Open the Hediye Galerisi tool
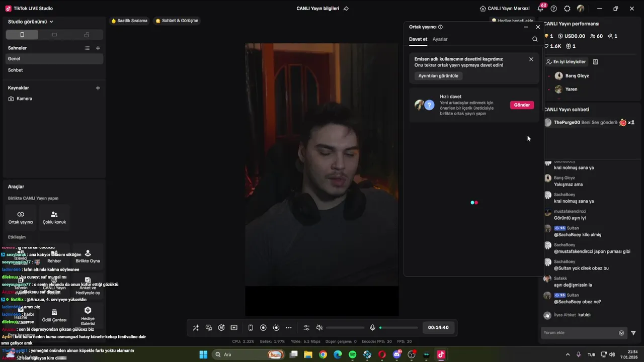The height and width of the screenshot is (362, 644). pyautogui.click(x=88, y=315)
